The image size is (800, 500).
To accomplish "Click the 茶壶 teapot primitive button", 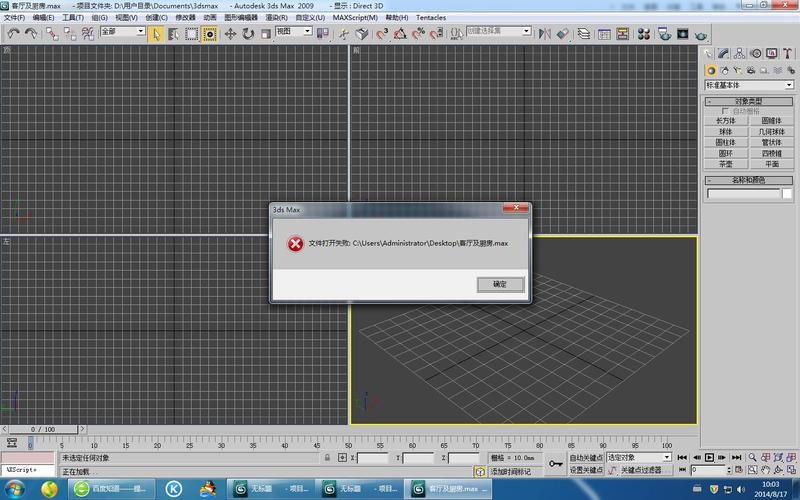I will (x=725, y=164).
